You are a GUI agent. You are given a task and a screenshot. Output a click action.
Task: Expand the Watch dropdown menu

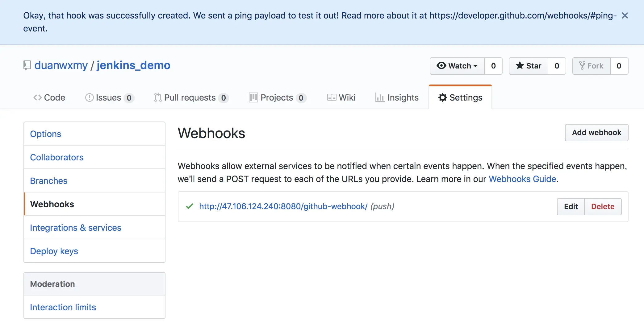(457, 66)
